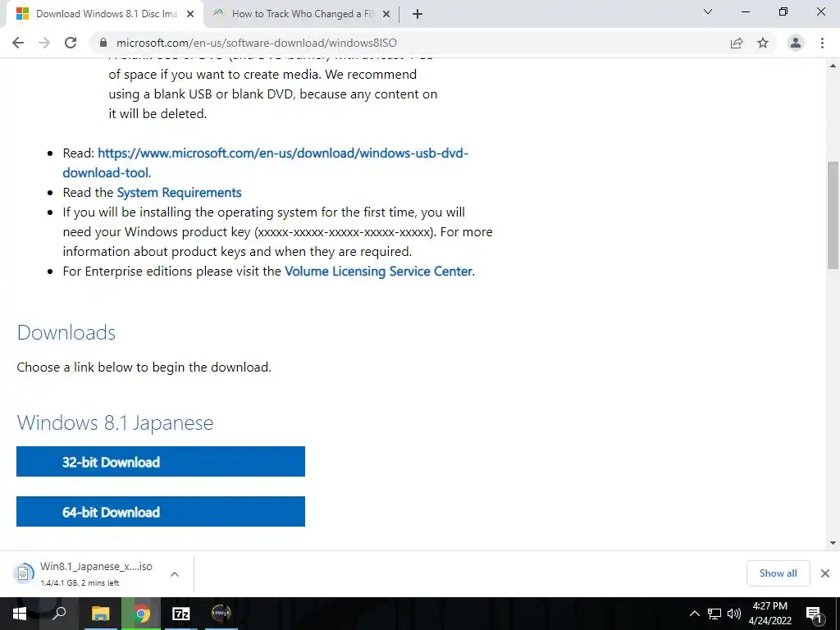
Task: Start the 64-bit Download
Action: [x=161, y=512]
